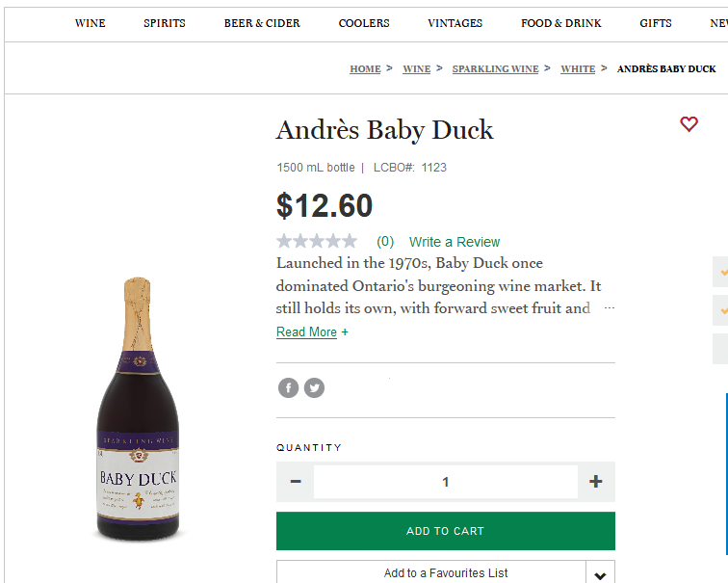The height and width of the screenshot is (583, 728).
Task: Navigate to the Sparkling Wine breadcrumb
Action: click(495, 69)
